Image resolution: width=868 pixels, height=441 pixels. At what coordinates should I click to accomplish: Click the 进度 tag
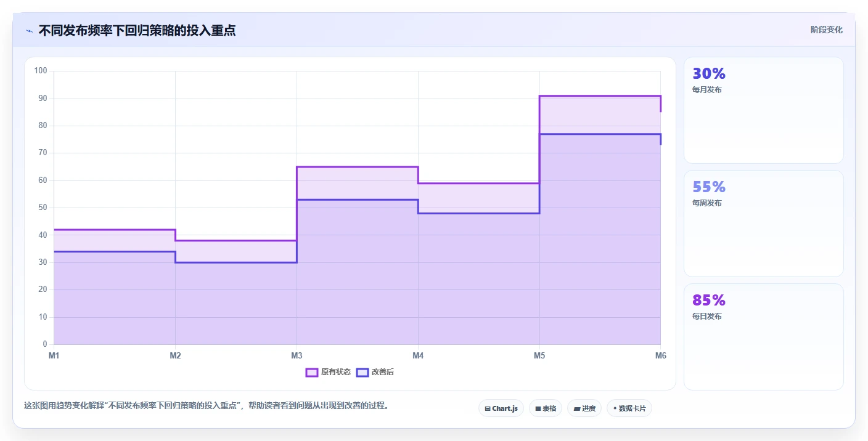point(584,408)
